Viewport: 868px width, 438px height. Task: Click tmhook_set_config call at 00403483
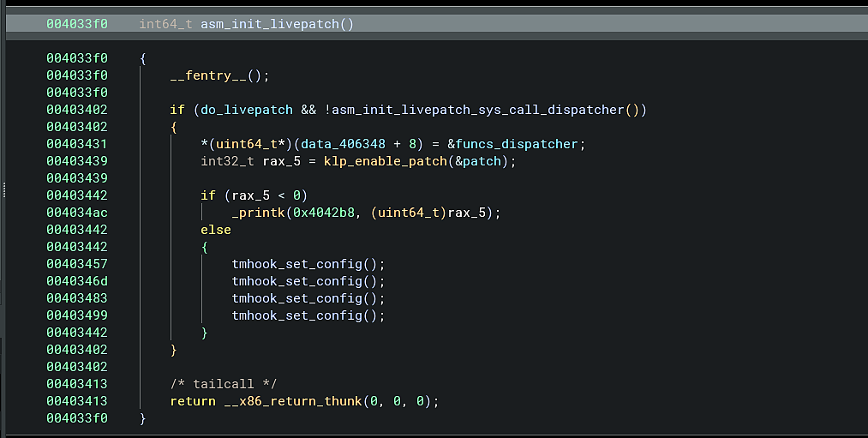pos(296,298)
